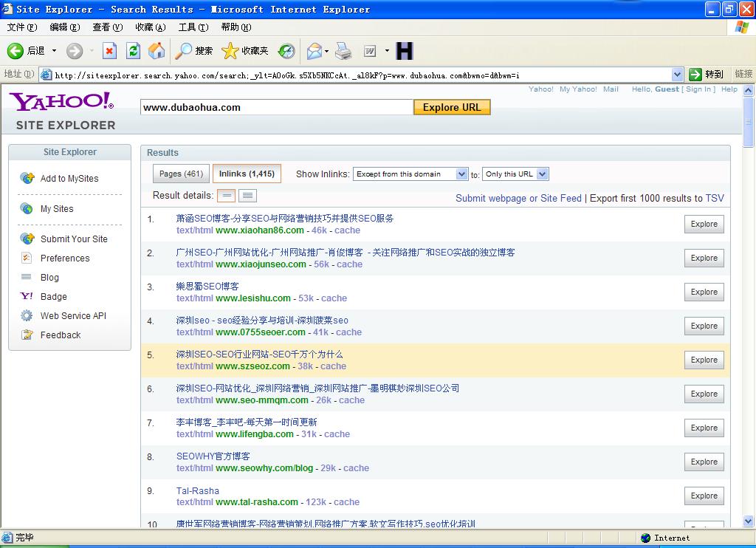Open the 文件(F) menu
The height and width of the screenshot is (548, 756).
pos(21,27)
